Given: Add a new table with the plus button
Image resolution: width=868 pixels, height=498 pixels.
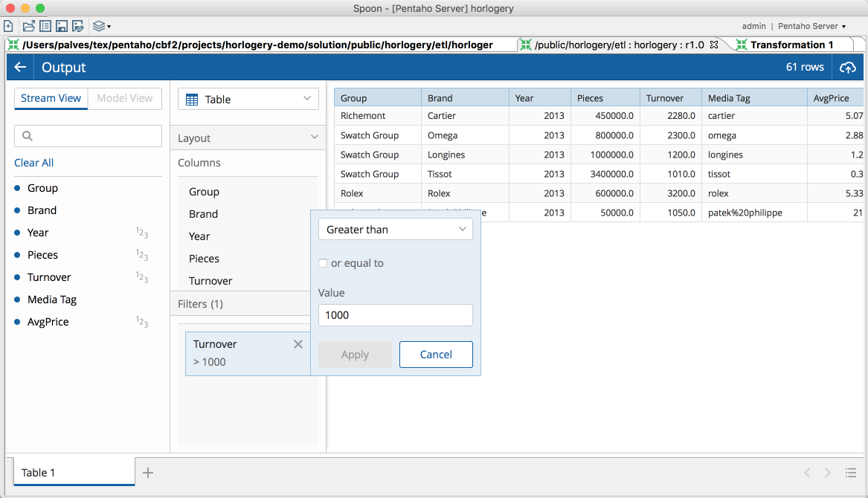Looking at the screenshot, I should 147,472.
